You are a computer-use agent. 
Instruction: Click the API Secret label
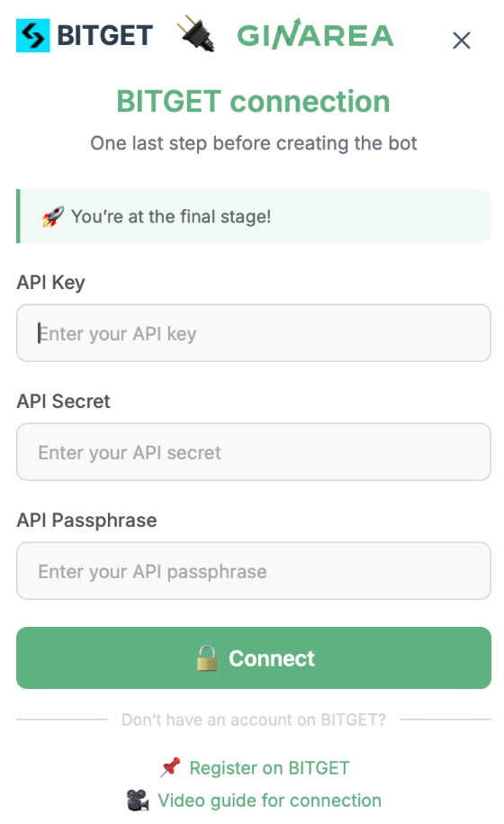click(64, 402)
